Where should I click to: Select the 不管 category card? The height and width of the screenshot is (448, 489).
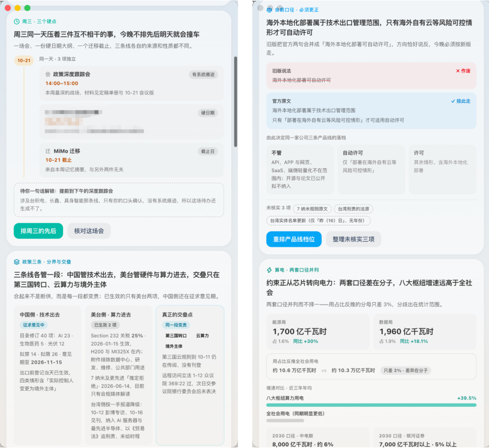(x=300, y=169)
